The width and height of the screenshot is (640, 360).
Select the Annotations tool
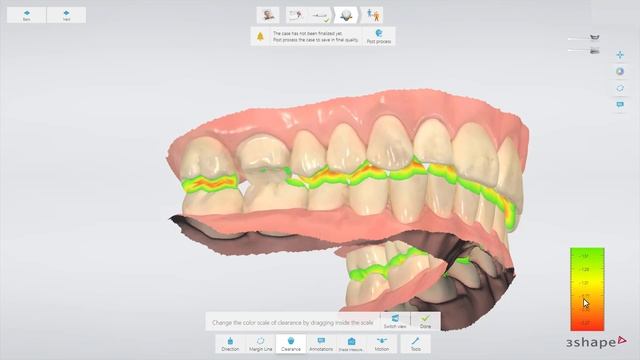[x=321, y=344]
